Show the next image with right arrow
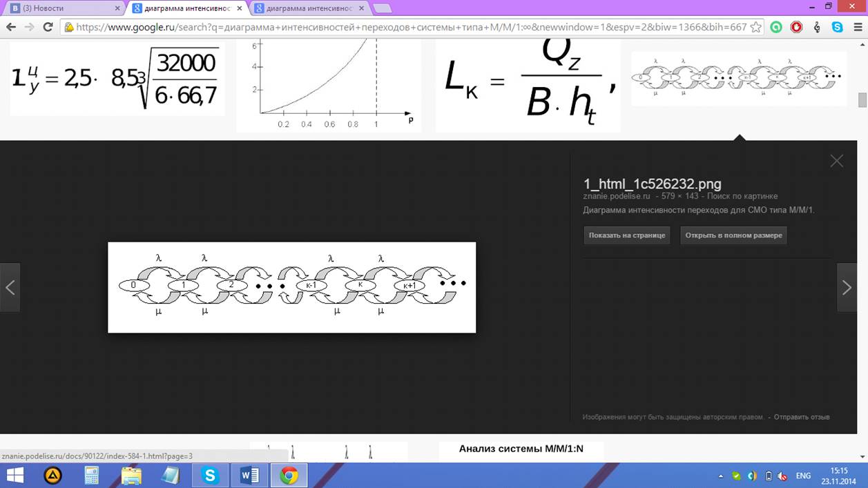868x488 pixels. pyautogui.click(x=847, y=287)
